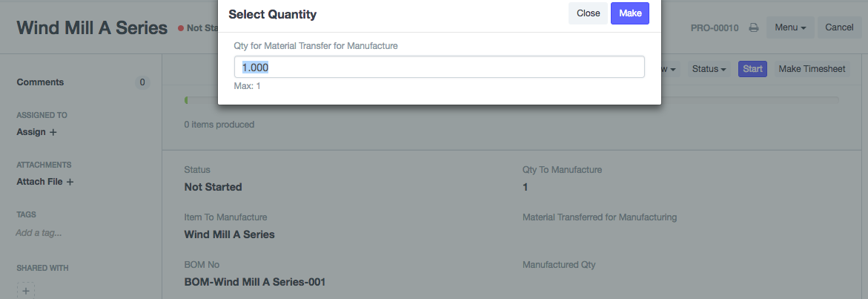Click the plus box under Shared With
Image resolution: width=868 pixels, height=299 pixels.
tap(26, 291)
